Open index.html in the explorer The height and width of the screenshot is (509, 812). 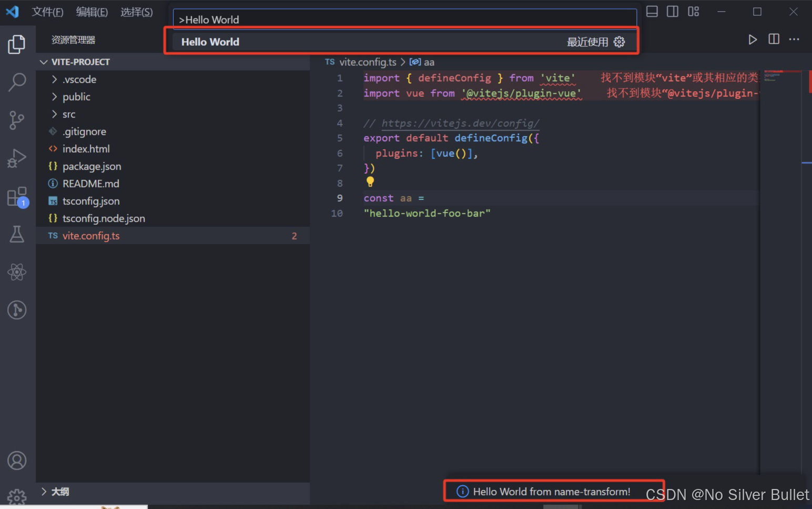click(x=172, y=149)
